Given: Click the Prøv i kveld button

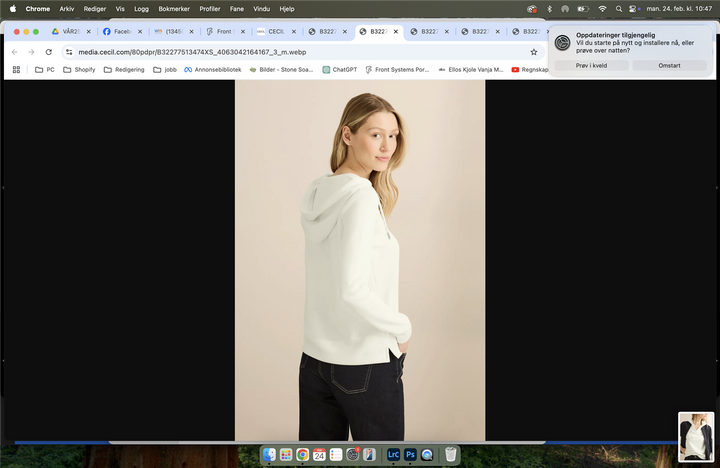Looking at the screenshot, I should pyautogui.click(x=591, y=65).
